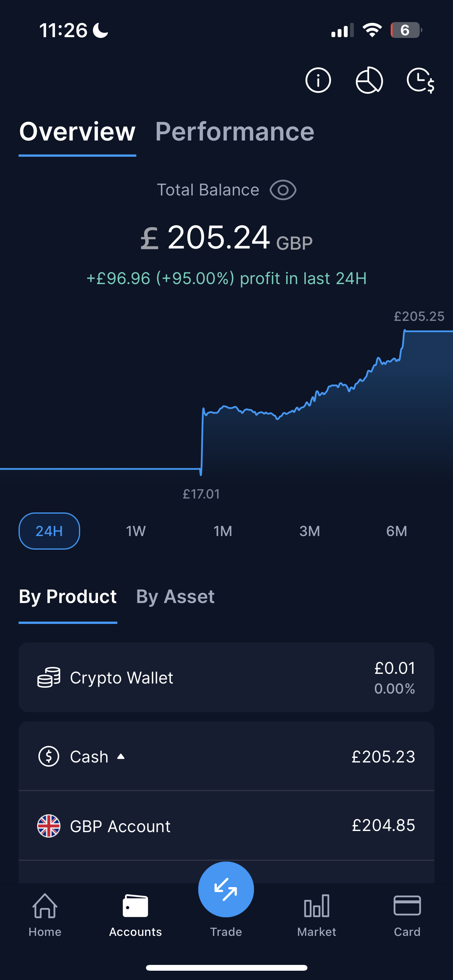453x980 pixels.
Task: Open the clock-dollar transaction history icon
Action: pos(420,81)
